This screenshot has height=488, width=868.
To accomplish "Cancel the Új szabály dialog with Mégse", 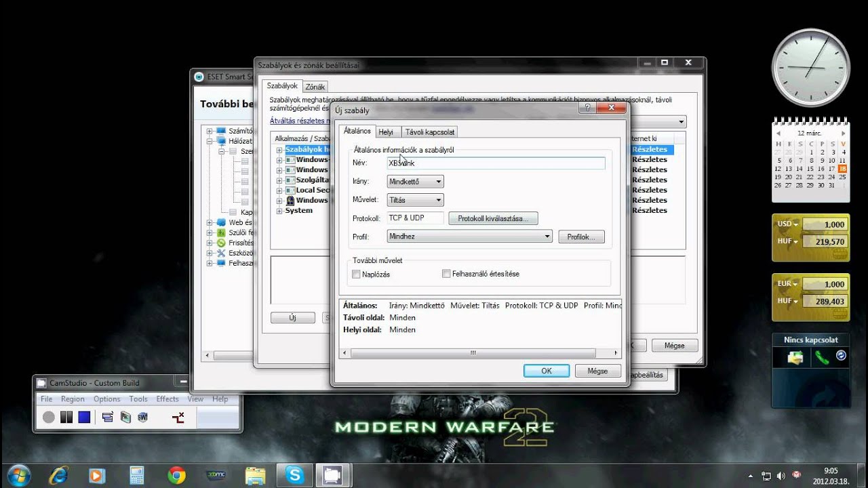I will (x=597, y=371).
